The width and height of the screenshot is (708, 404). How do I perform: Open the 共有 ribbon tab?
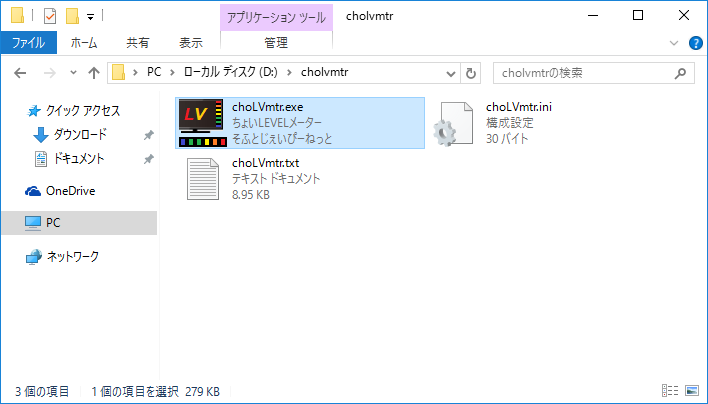(138, 43)
